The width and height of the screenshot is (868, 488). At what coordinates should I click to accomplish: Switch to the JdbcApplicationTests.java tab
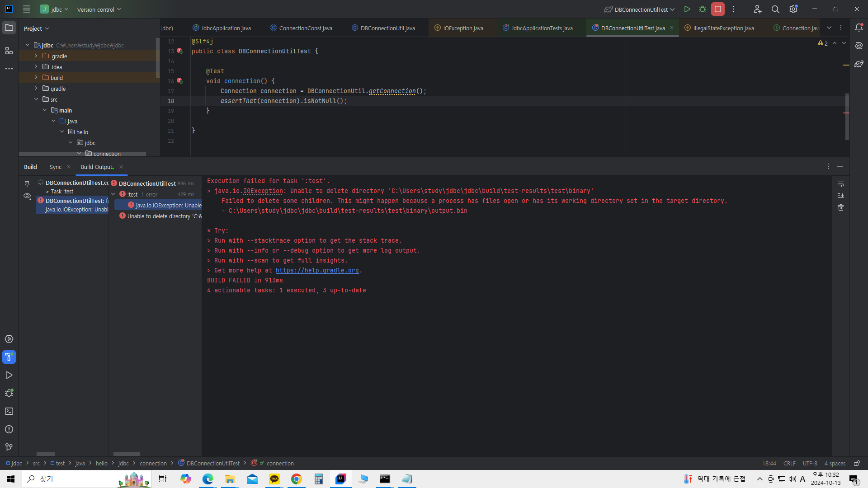(538, 28)
